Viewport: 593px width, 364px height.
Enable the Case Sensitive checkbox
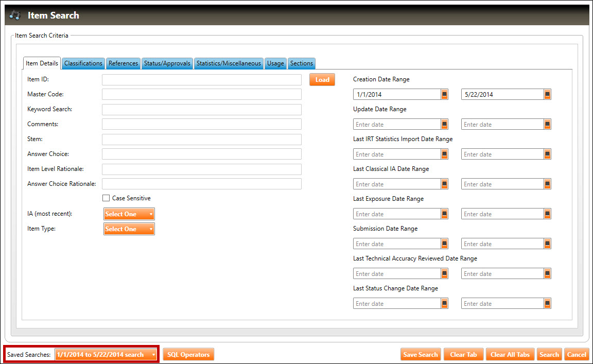(106, 198)
